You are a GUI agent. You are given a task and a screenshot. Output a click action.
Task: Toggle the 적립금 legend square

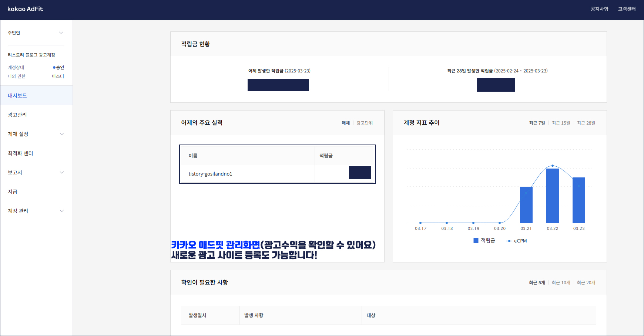[476, 240]
